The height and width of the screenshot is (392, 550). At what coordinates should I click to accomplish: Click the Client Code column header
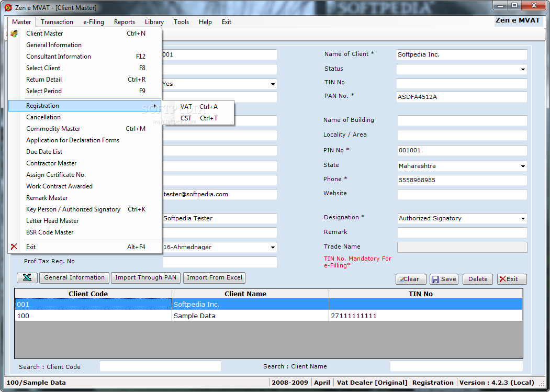(93, 294)
